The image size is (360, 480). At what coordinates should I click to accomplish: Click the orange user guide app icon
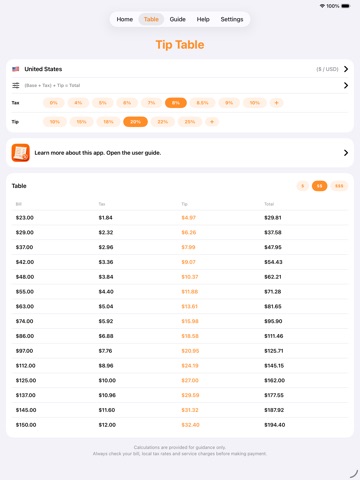(21, 153)
